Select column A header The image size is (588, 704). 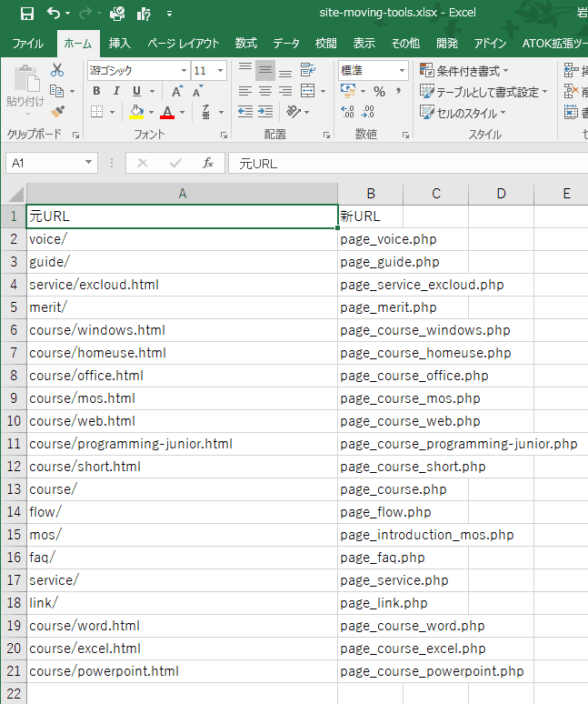point(182,194)
